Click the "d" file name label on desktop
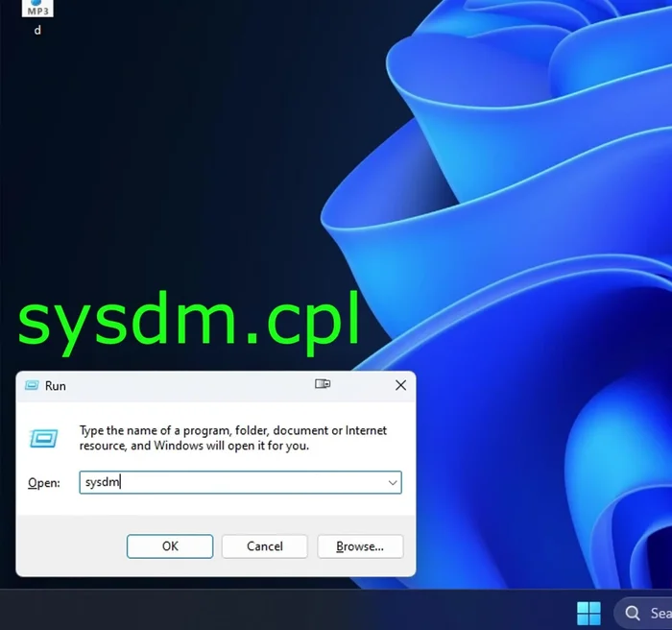The width and height of the screenshot is (672, 630). coord(37,30)
